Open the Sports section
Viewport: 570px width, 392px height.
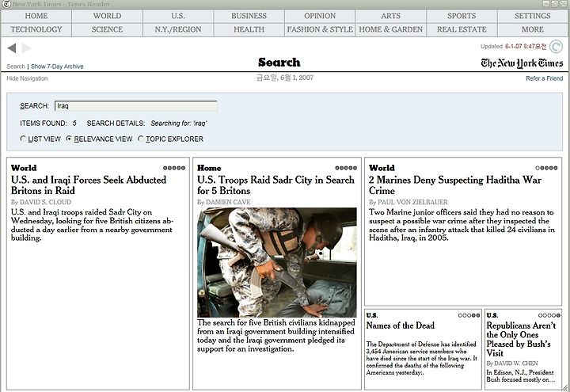tap(462, 16)
